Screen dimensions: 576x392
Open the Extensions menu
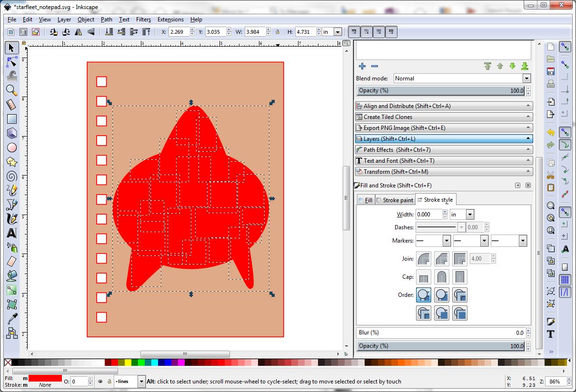pyautogui.click(x=170, y=20)
